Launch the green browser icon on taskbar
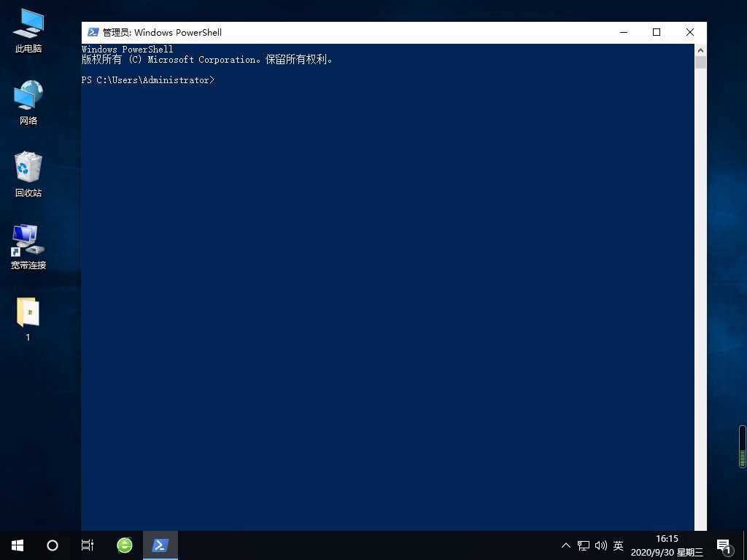The height and width of the screenshot is (560, 747). pos(125,545)
